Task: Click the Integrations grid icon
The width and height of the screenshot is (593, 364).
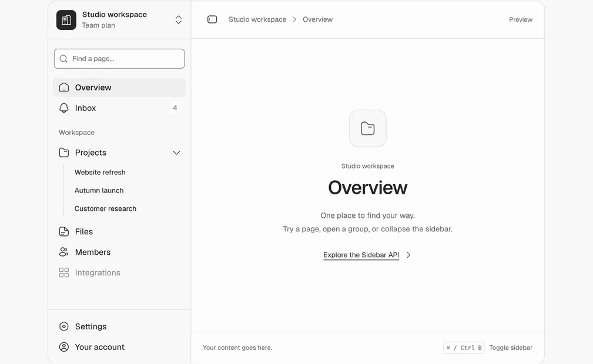Action: pyautogui.click(x=64, y=272)
